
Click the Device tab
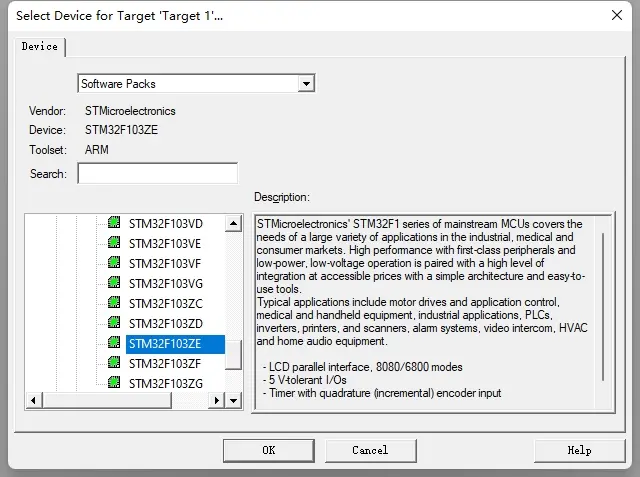pyautogui.click(x=40, y=47)
